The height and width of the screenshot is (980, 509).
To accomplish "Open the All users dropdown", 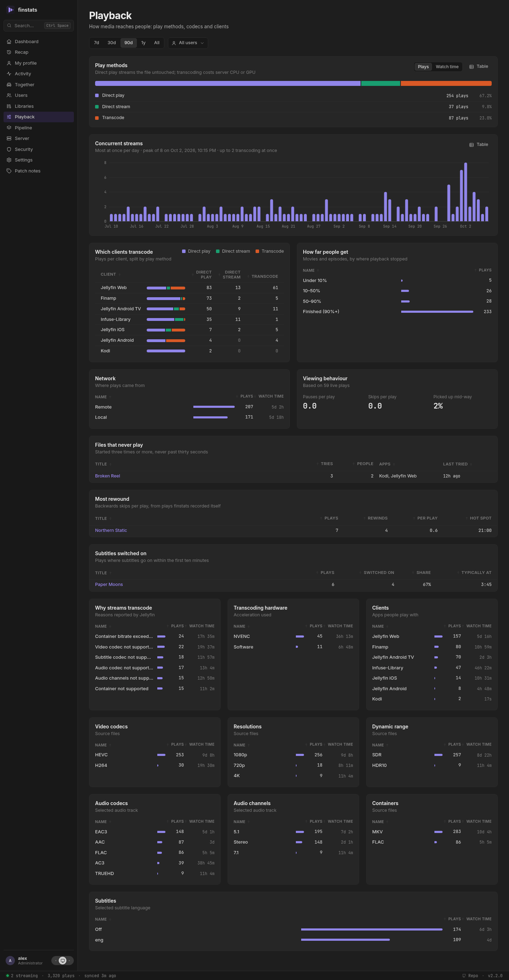I will pyautogui.click(x=188, y=43).
